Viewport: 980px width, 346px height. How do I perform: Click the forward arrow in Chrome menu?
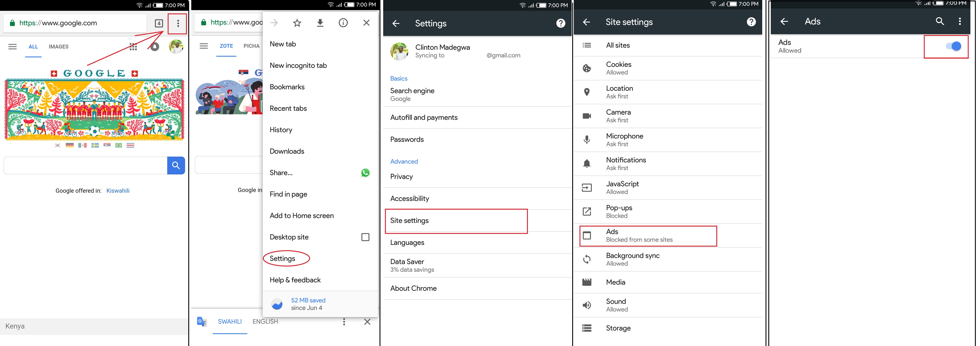[274, 23]
